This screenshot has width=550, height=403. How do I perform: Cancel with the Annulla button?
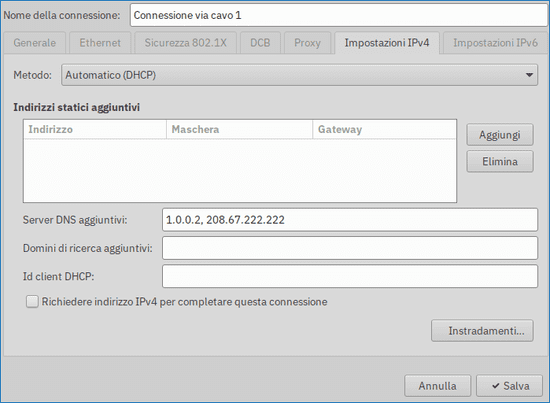click(x=437, y=386)
